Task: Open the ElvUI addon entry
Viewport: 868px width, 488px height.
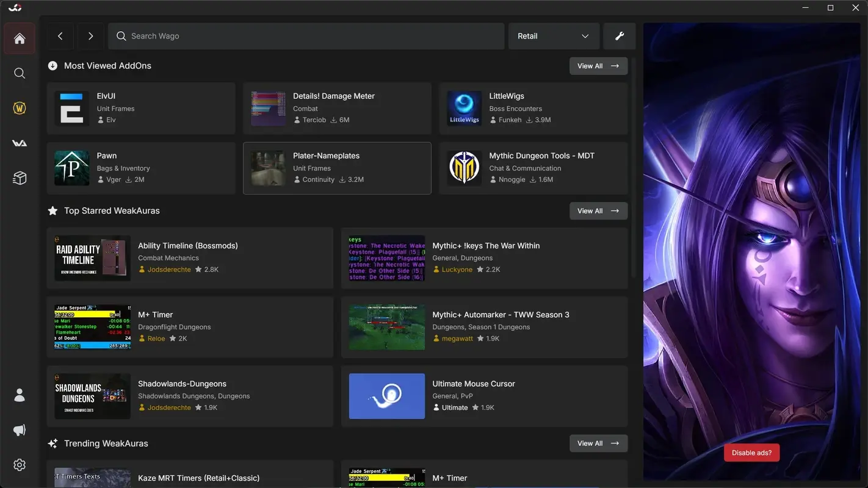Action: click(140, 108)
